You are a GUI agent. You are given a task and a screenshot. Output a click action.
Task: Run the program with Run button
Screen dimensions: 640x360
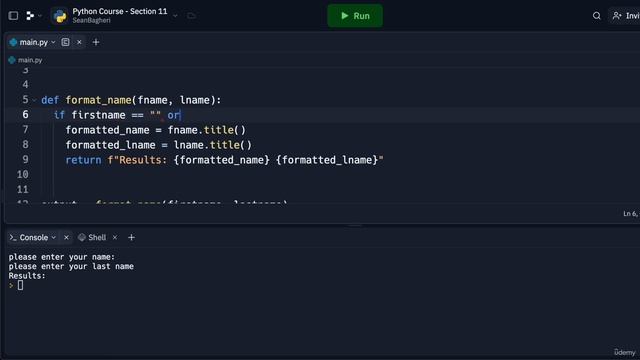[355, 16]
